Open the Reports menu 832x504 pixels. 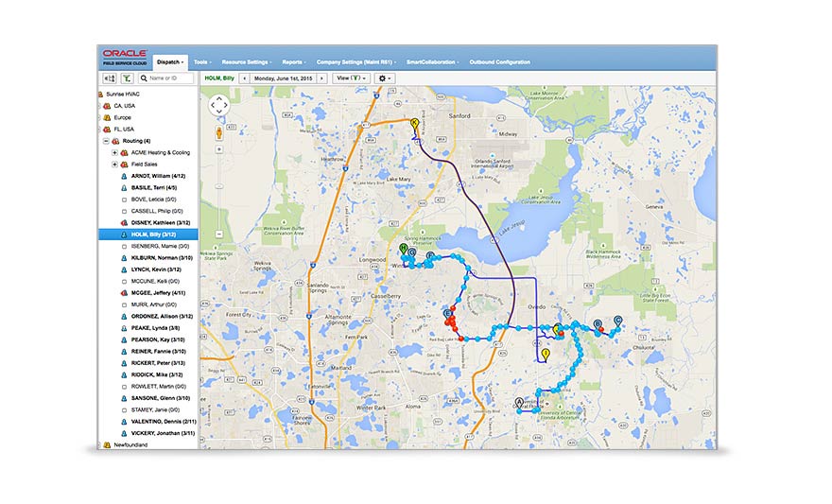click(294, 62)
